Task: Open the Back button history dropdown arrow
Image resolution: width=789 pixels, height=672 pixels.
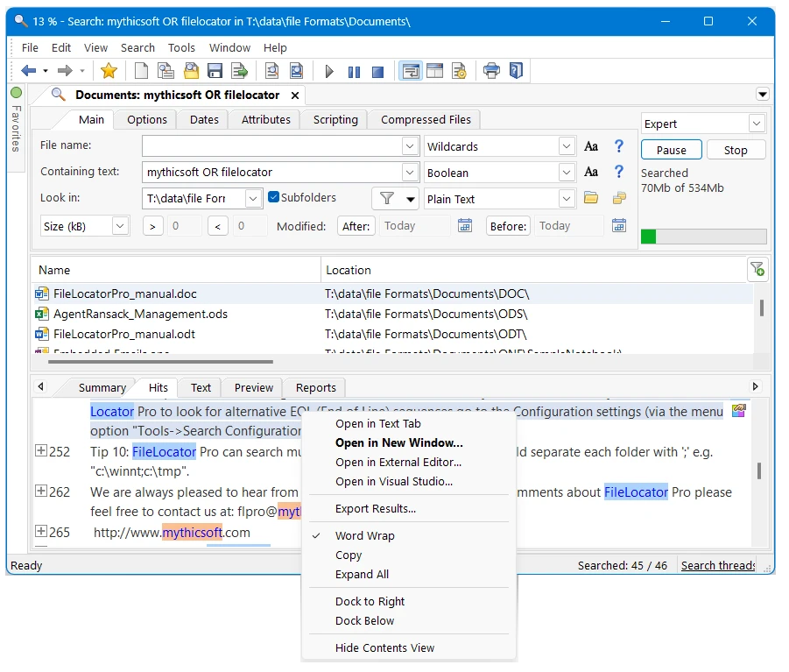Action: pos(46,71)
